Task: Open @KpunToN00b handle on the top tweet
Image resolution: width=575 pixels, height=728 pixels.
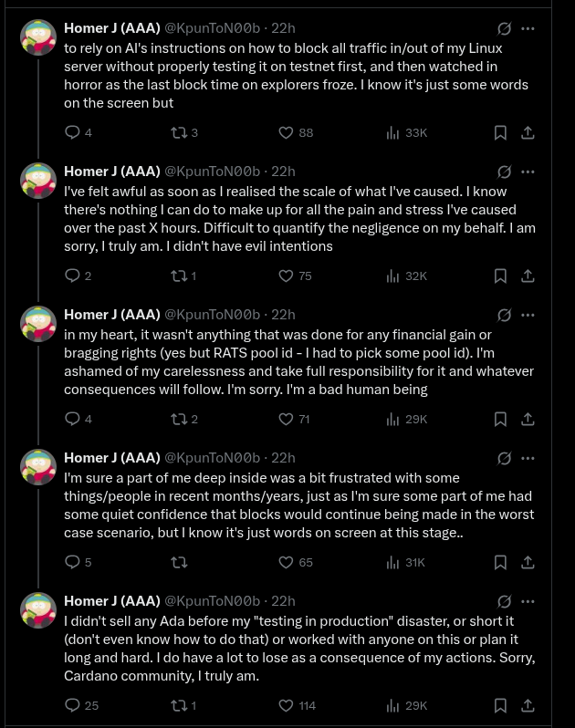Action: tap(212, 28)
